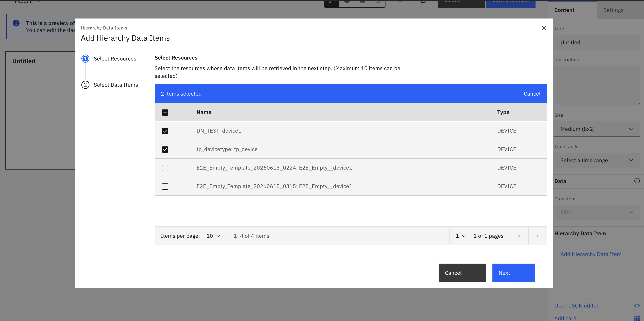644x321 pixels.
Task: Toggle the select-all checkbox in table header
Action: click(165, 112)
